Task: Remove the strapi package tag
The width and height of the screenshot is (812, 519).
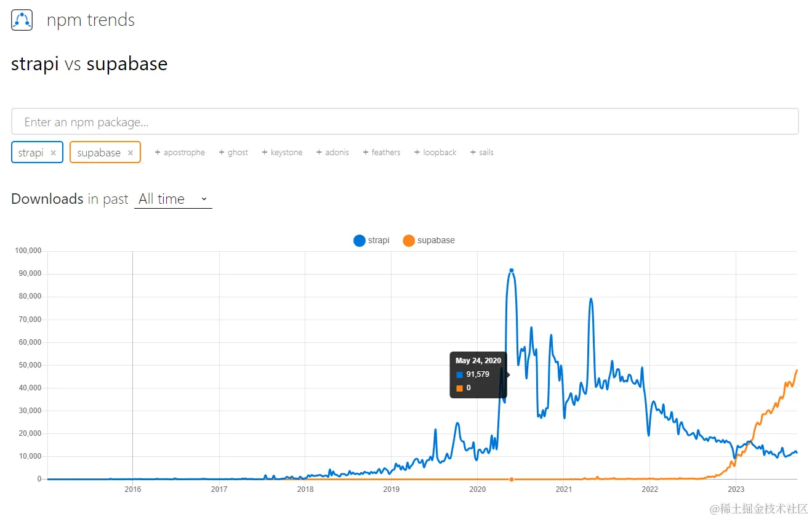Action: click(54, 153)
